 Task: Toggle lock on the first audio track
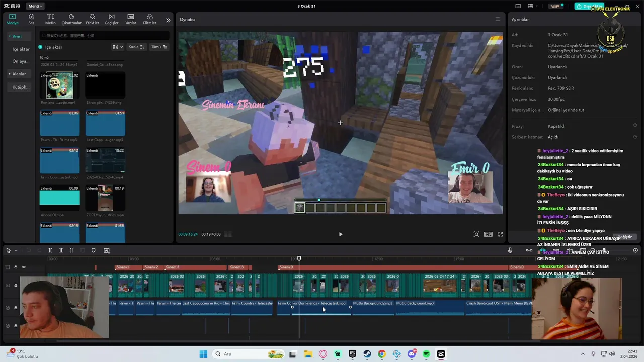click(x=16, y=307)
